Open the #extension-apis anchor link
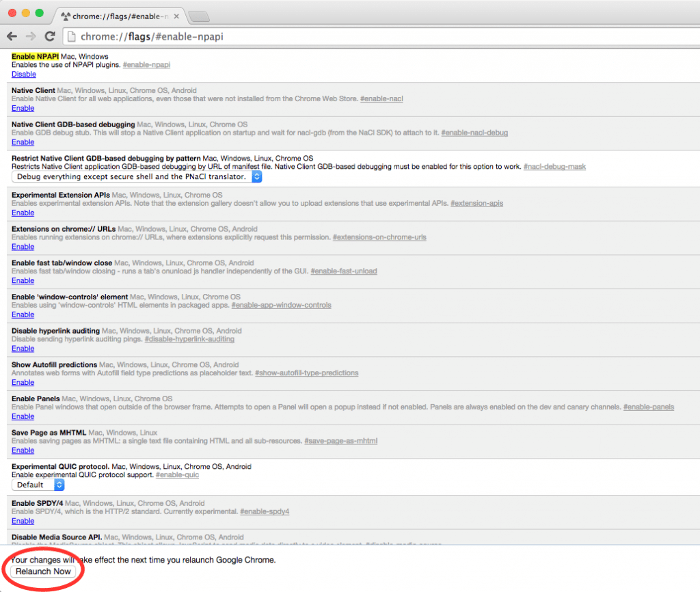Image resolution: width=700 pixels, height=592 pixels. (x=476, y=203)
